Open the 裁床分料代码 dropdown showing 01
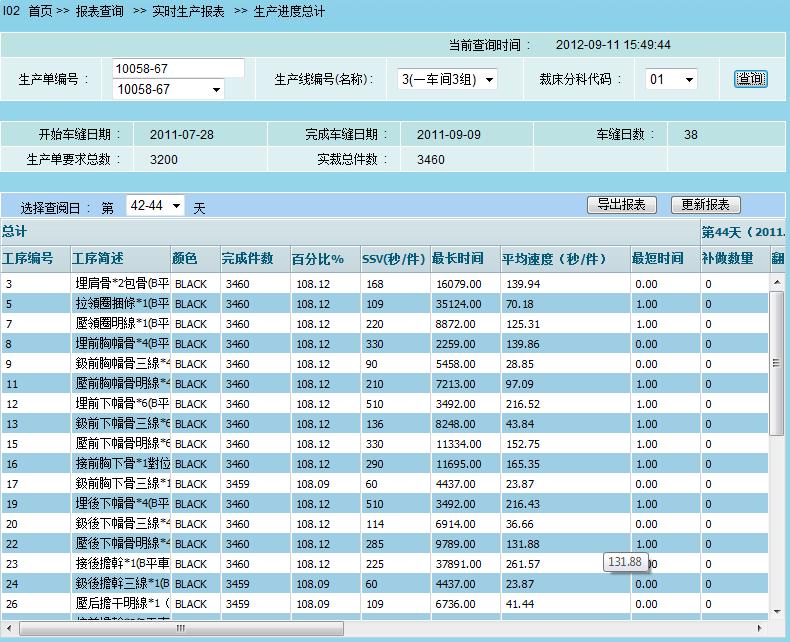Screen dimensions: 790x642 pos(670,80)
